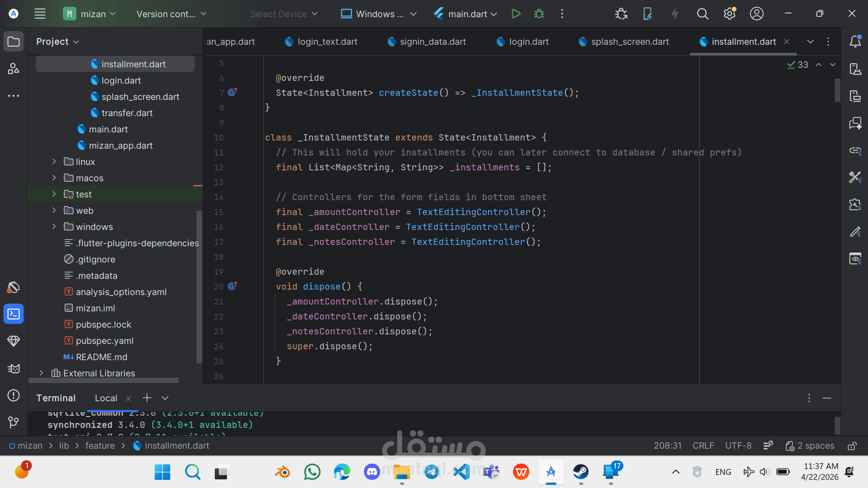Click Search Everywhere magnifier icon

[702, 14]
